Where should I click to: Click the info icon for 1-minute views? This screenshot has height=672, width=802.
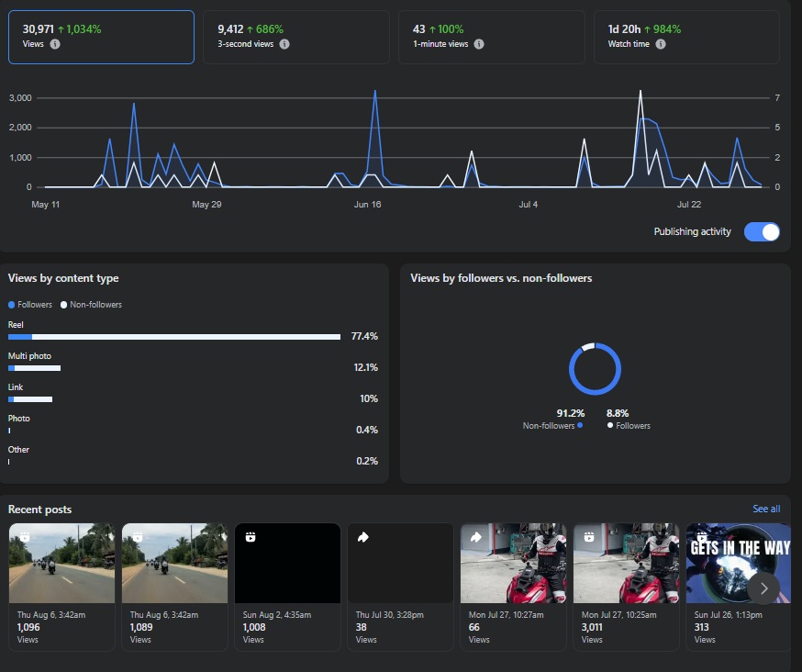(x=479, y=44)
